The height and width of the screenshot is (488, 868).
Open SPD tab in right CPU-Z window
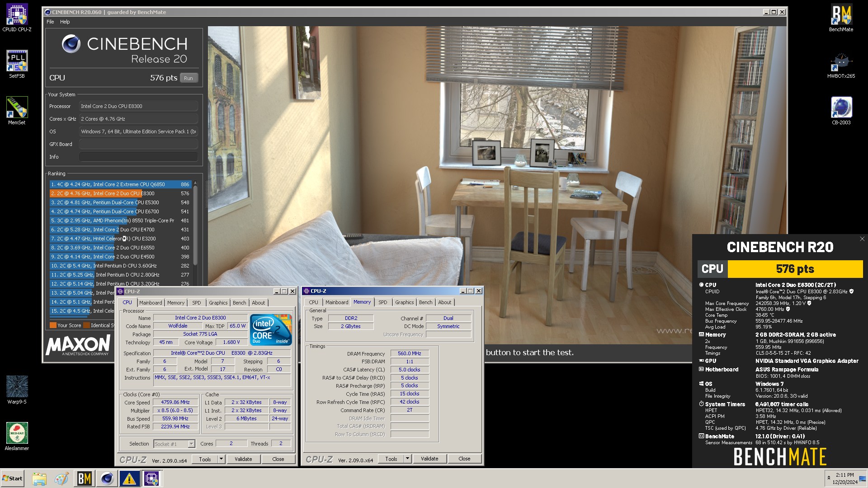(x=383, y=302)
